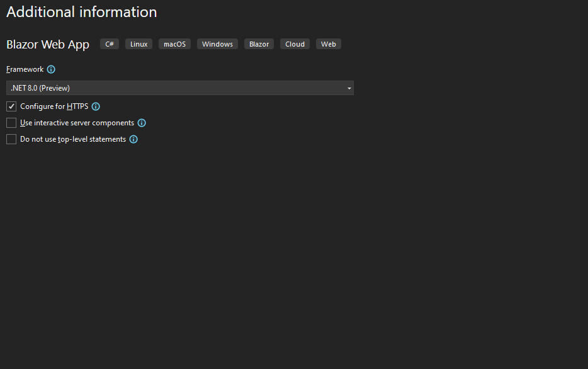Viewport: 588px width, 369px height.
Task: Select the .NET 8.0 (Preview) entry
Action: (40, 88)
